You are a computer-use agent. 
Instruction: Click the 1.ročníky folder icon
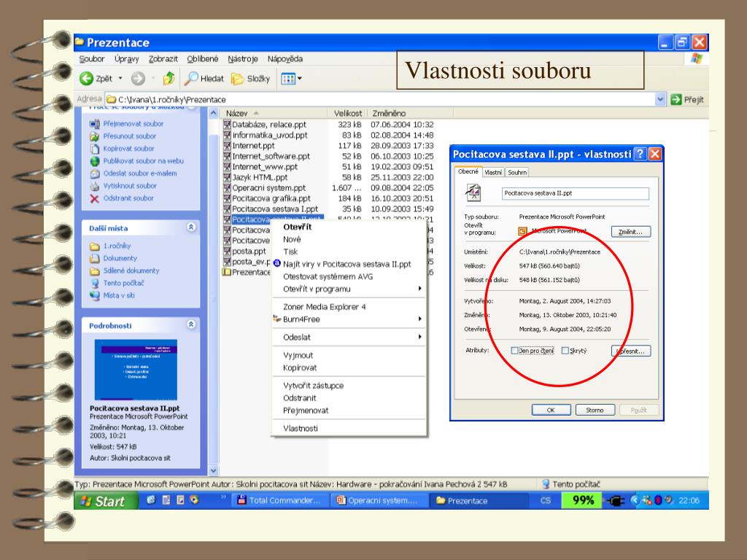click(94, 246)
